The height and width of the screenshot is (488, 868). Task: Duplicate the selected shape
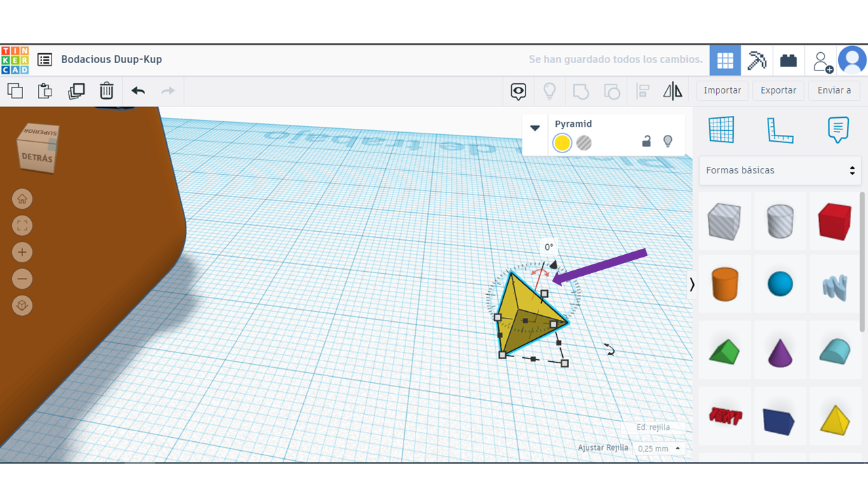point(76,91)
